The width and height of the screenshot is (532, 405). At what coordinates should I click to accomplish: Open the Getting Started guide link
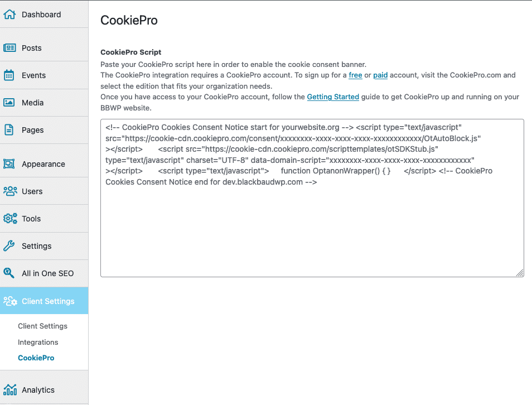pos(333,97)
